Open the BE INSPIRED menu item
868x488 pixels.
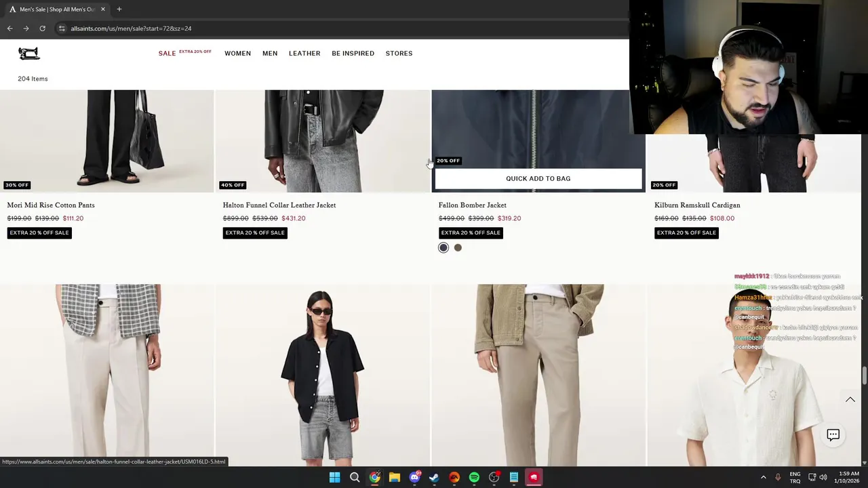[x=353, y=54]
